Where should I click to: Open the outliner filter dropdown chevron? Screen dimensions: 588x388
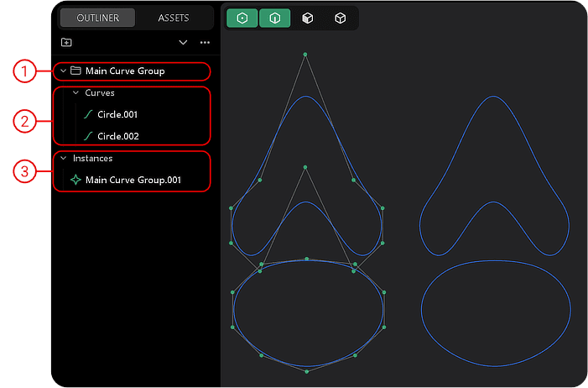pos(183,42)
